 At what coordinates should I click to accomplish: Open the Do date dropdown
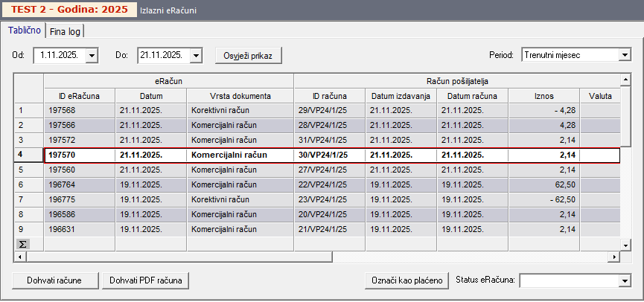point(196,55)
